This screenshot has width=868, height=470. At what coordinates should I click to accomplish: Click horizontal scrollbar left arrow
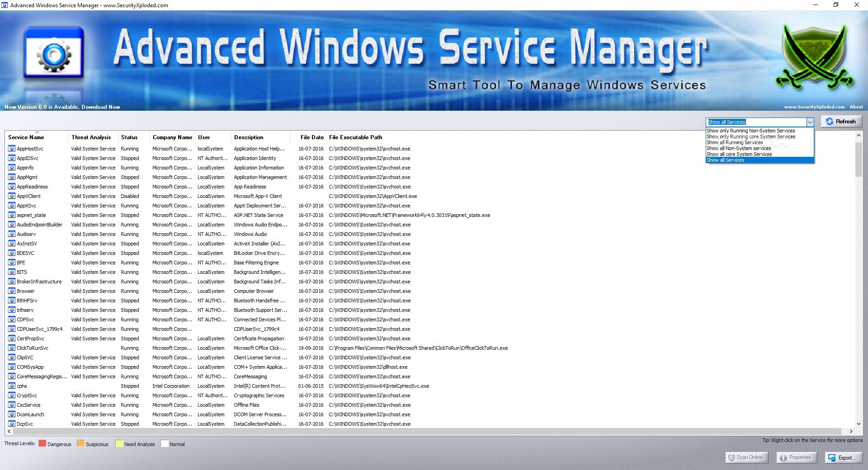tap(9, 432)
